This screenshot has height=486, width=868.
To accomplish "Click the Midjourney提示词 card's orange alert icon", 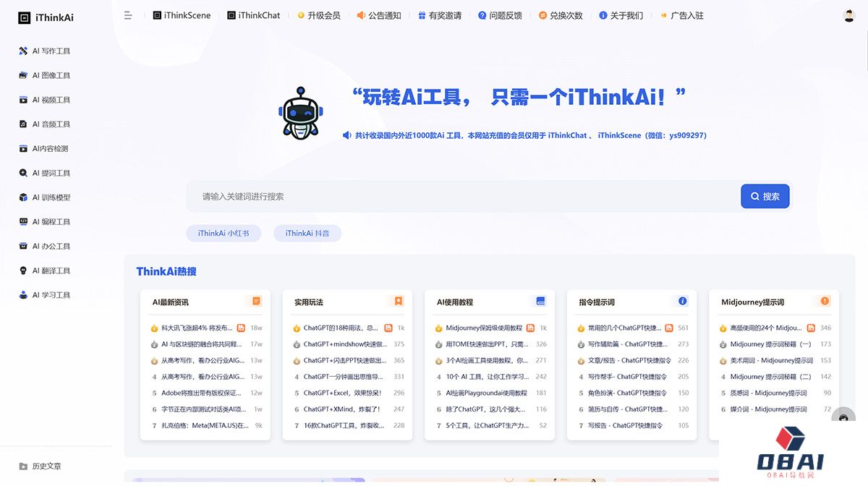I will (825, 302).
